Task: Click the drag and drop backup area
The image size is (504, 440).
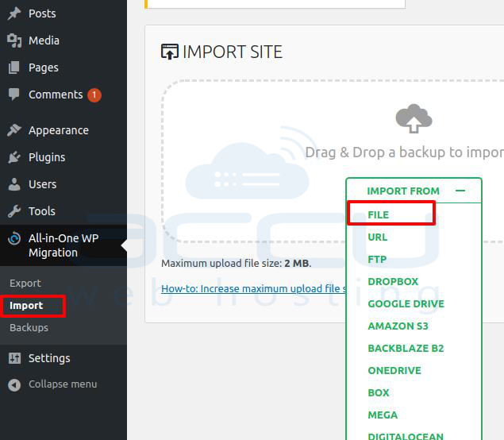Action: click(333, 160)
